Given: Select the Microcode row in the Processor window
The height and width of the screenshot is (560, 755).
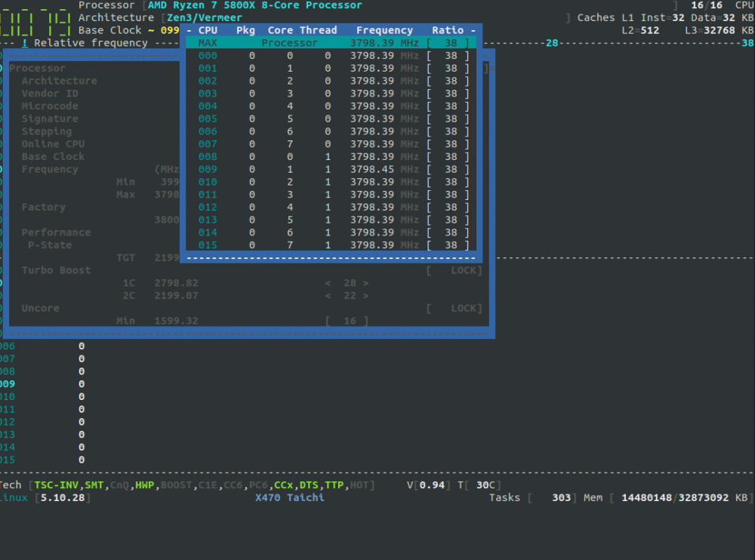Looking at the screenshot, I should [50, 106].
